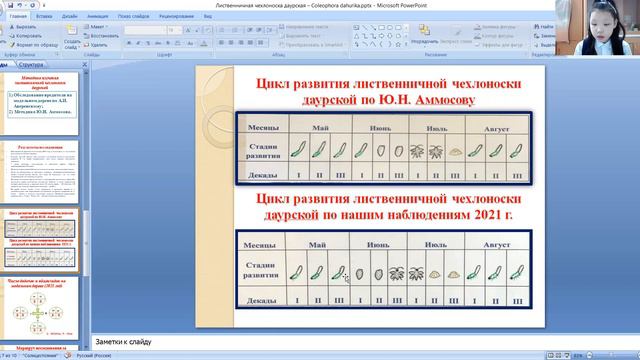The image size is (640, 360).
Task: Select slide thumbnail with directions diagram
Action: click(40, 308)
